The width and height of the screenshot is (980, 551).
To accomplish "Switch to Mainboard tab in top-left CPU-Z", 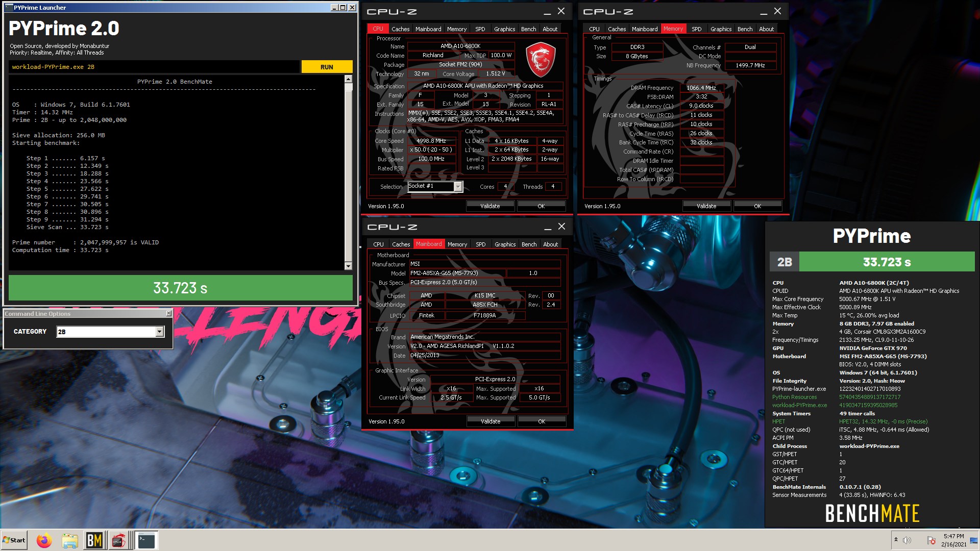I will pos(428,29).
